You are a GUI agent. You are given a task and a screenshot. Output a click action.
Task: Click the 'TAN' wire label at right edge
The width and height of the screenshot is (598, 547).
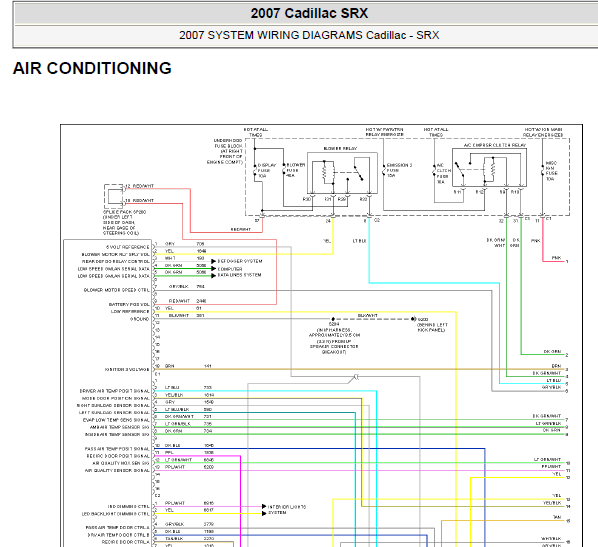pyautogui.click(x=557, y=517)
